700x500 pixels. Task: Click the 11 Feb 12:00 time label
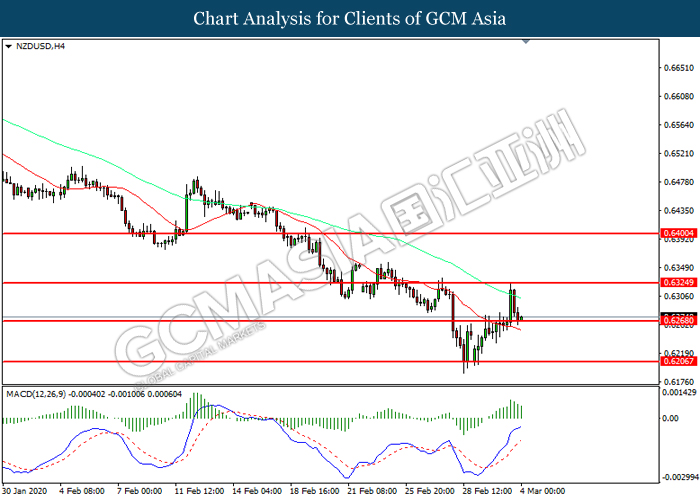point(199,491)
